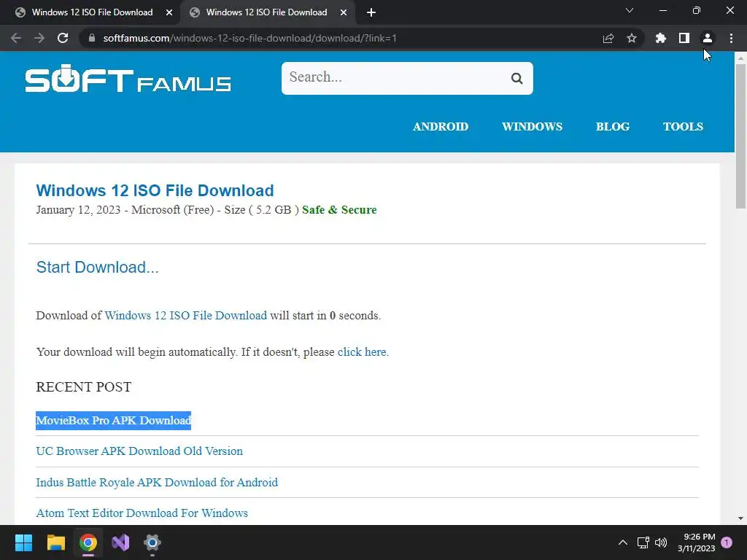This screenshot has width=747, height=560.
Task: Click the scrollbar down arrow
Action: [740, 518]
